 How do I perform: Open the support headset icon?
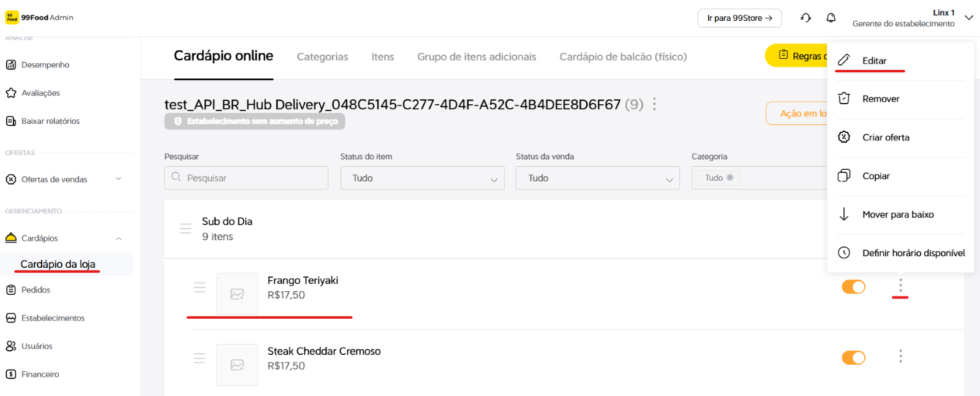click(805, 18)
